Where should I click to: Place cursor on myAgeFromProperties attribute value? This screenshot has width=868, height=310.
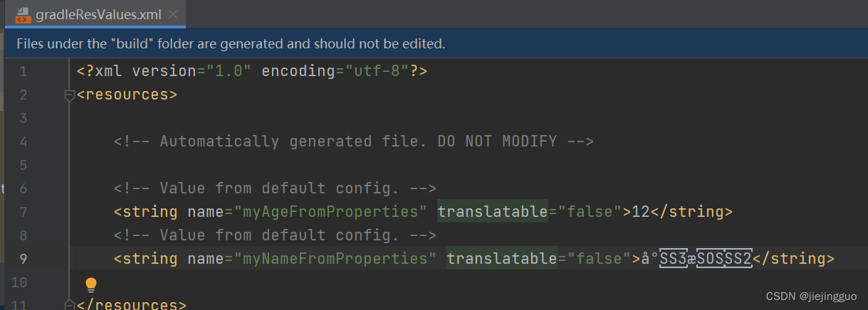(326, 212)
